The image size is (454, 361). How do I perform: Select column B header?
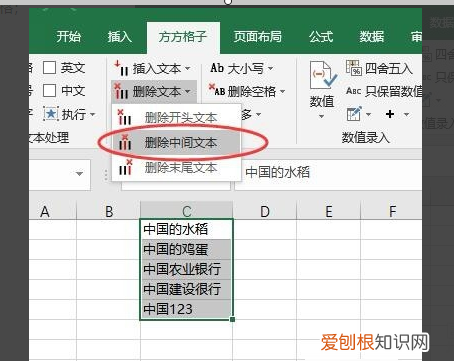point(109,211)
